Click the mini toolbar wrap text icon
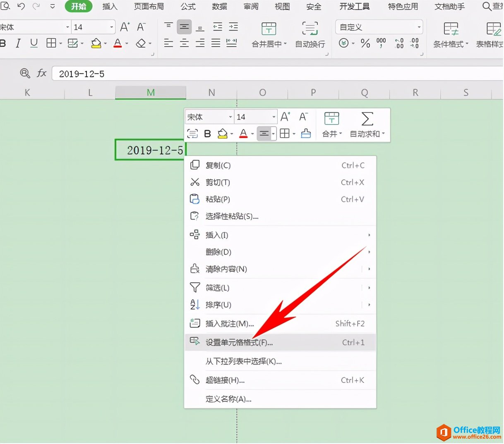504x444 pixels. [x=192, y=134]
